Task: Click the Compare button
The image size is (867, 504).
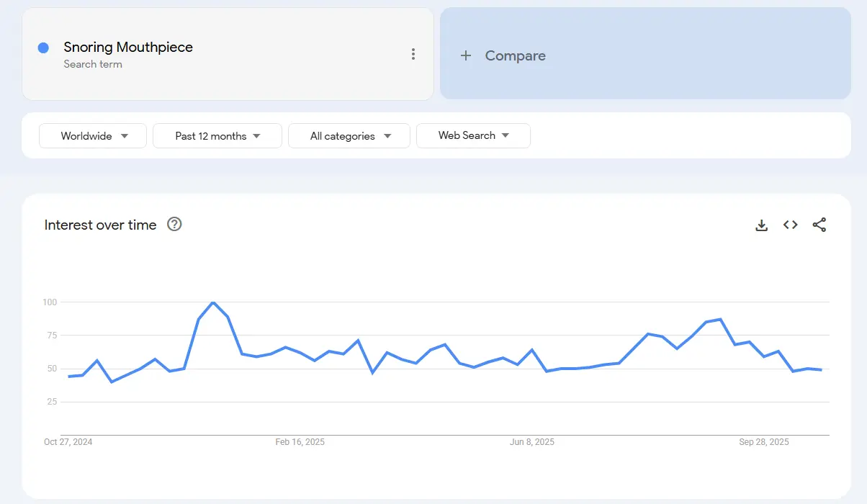Action: (x=515, y=55)
